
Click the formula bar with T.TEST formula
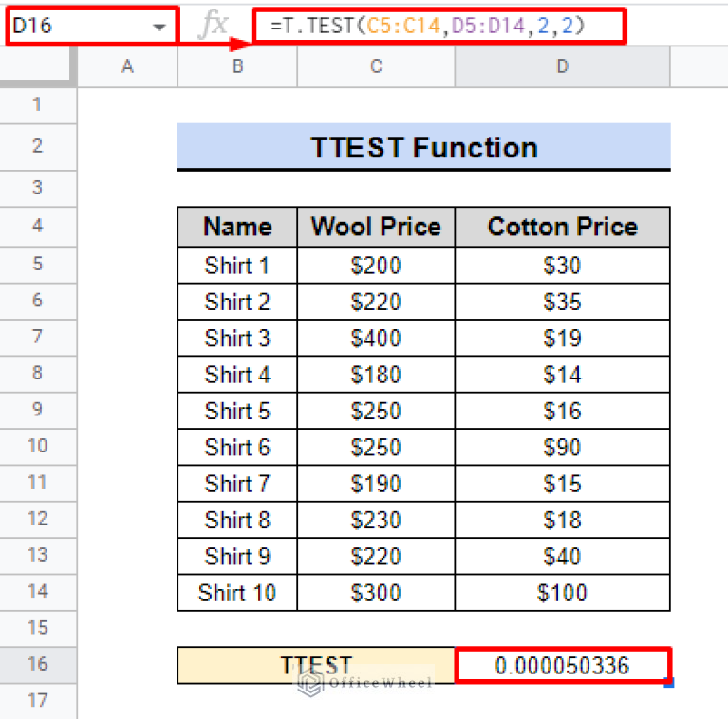click(439, 27)
